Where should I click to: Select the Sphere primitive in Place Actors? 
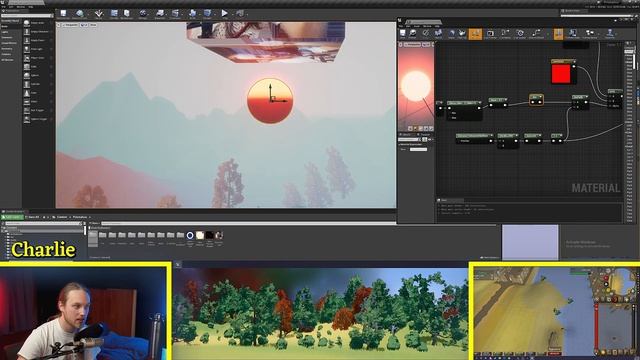[x=38, y=76]
